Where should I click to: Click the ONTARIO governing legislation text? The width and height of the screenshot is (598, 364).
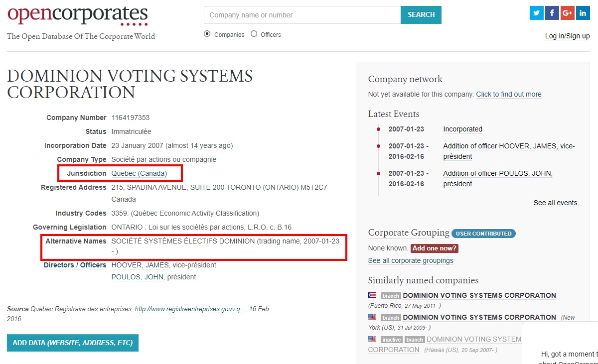click(x=201, y=227)
